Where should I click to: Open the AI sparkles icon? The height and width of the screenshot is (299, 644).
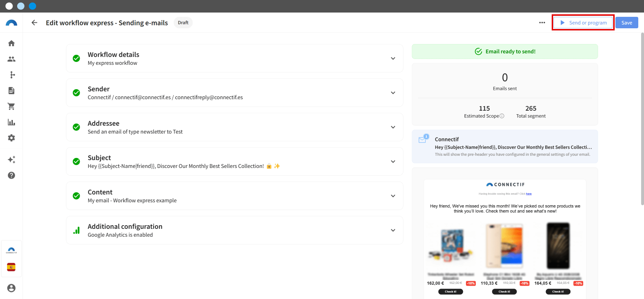[x=11, y=160]
